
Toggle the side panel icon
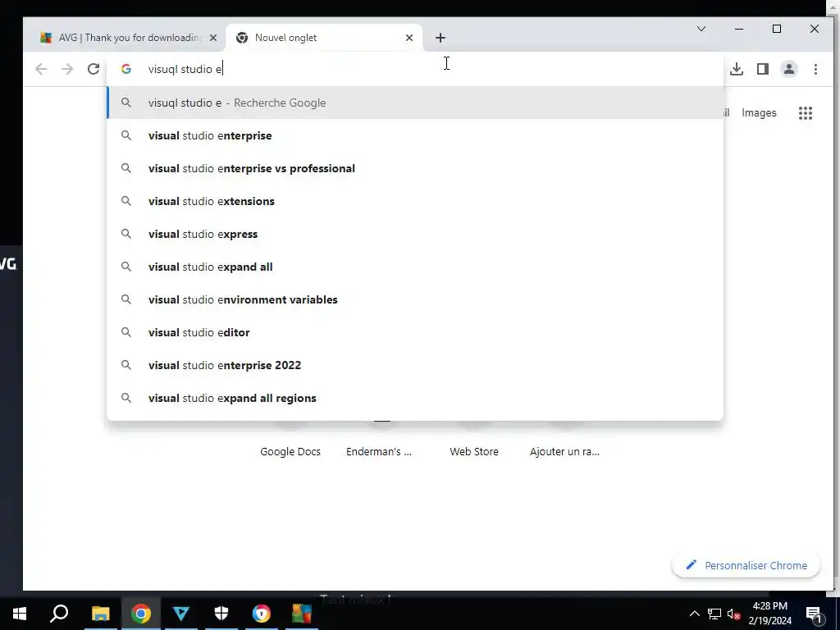[x=763, y=69]
